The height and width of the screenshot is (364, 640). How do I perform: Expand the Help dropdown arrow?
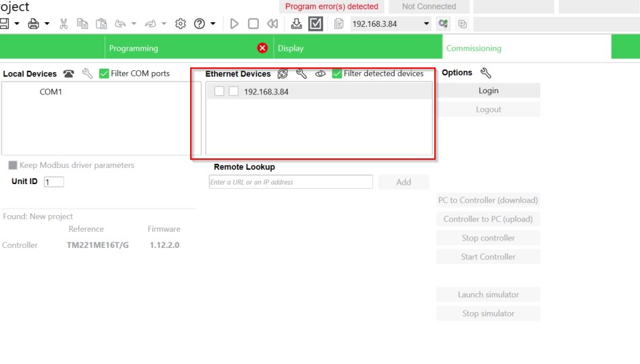pyautogui.click(x=212, y=24)
